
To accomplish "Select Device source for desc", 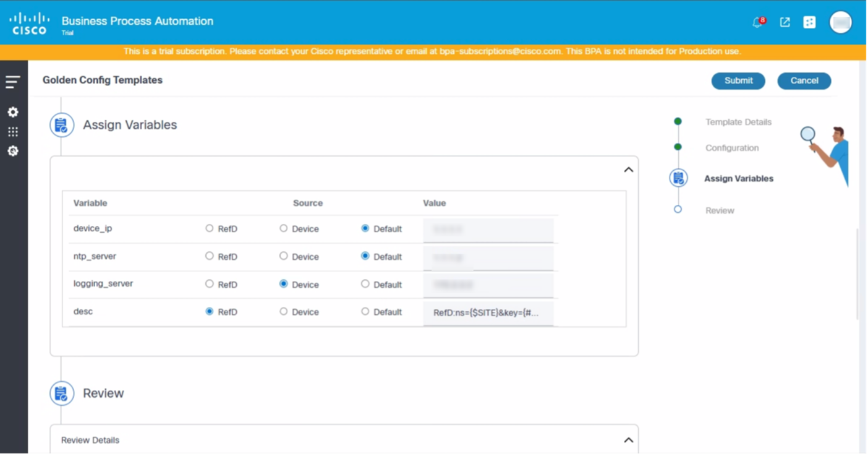I will (x=284, y=312).
